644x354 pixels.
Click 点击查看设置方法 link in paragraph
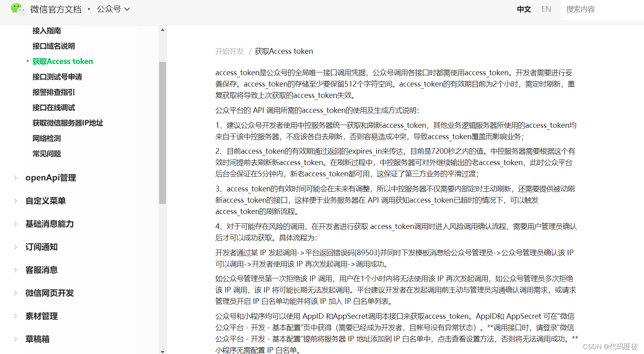pyautogui.click(x=466, y=339)
